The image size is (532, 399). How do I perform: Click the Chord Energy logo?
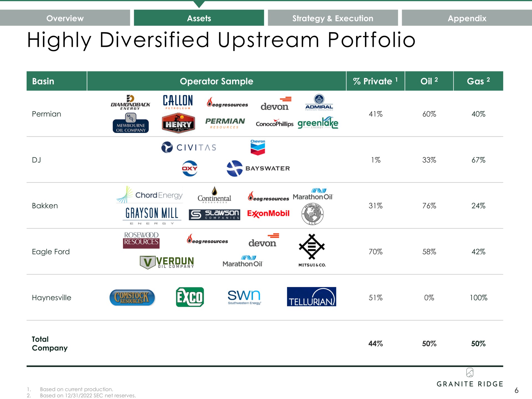coord(150,195)
